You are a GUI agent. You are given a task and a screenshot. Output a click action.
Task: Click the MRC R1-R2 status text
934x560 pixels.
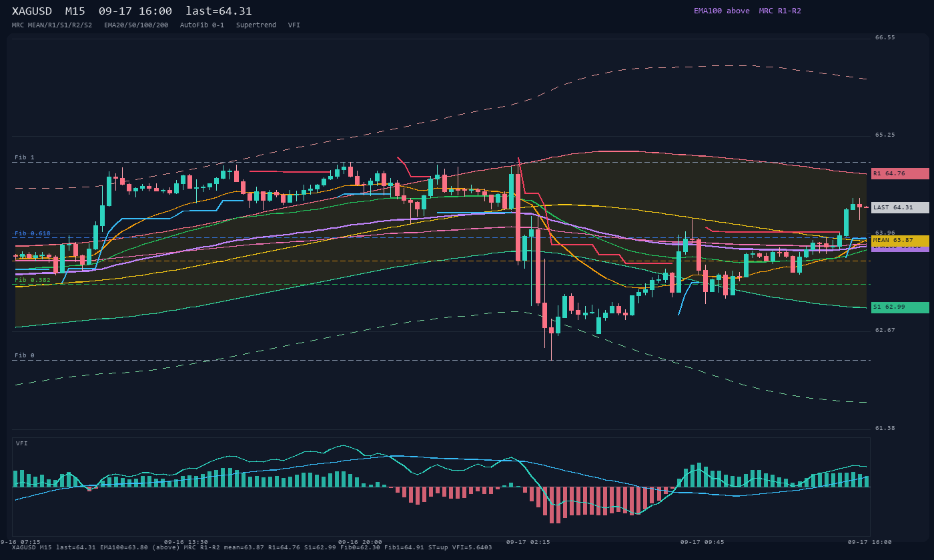pos(780,11)
